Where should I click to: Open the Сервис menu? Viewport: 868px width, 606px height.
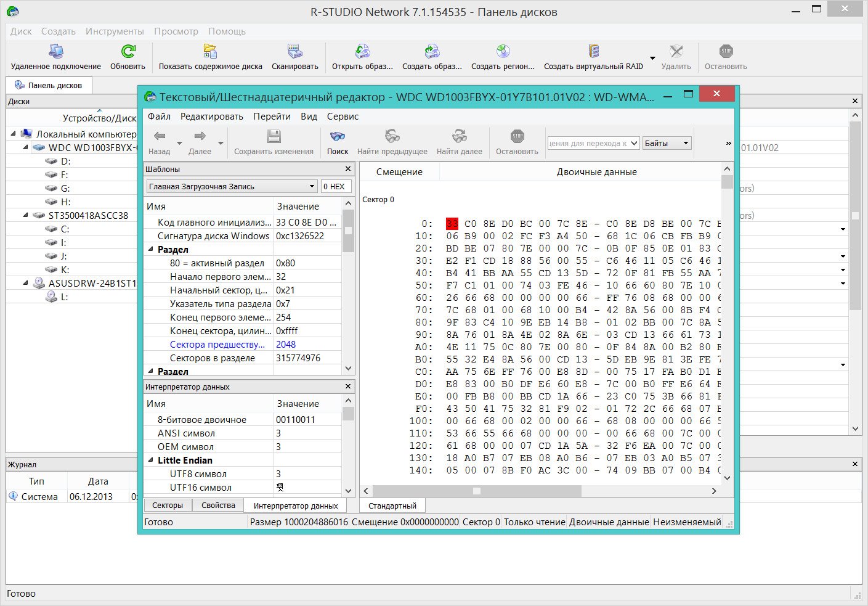[343, 116]
